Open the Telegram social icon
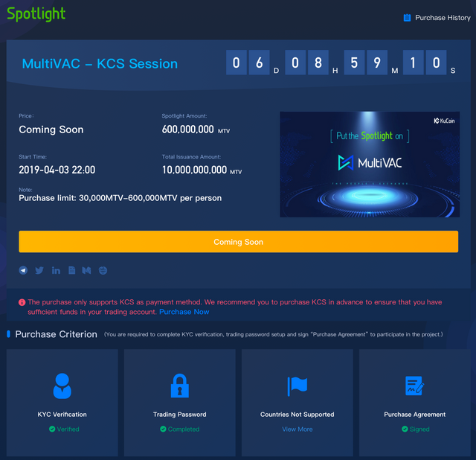 23,270
